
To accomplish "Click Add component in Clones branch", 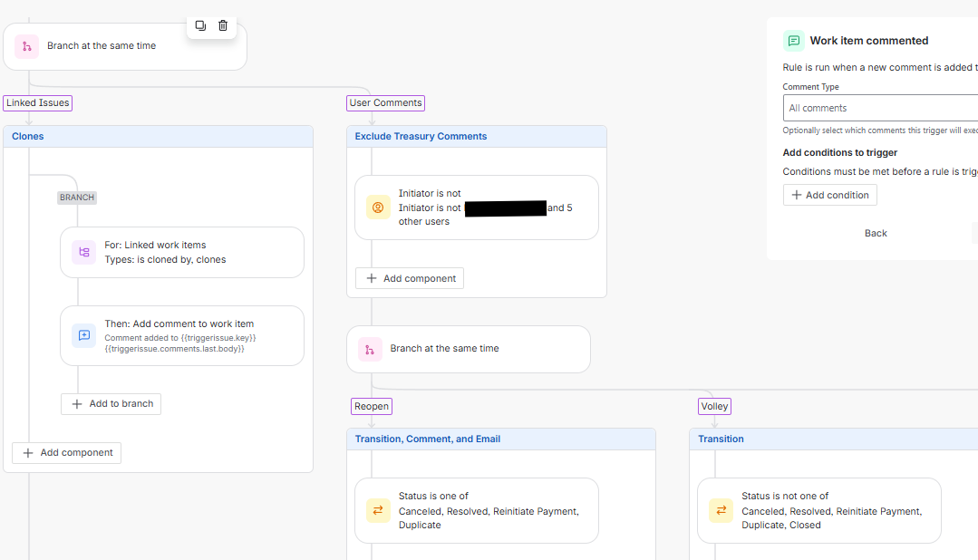I will click(x=67, y=453).
